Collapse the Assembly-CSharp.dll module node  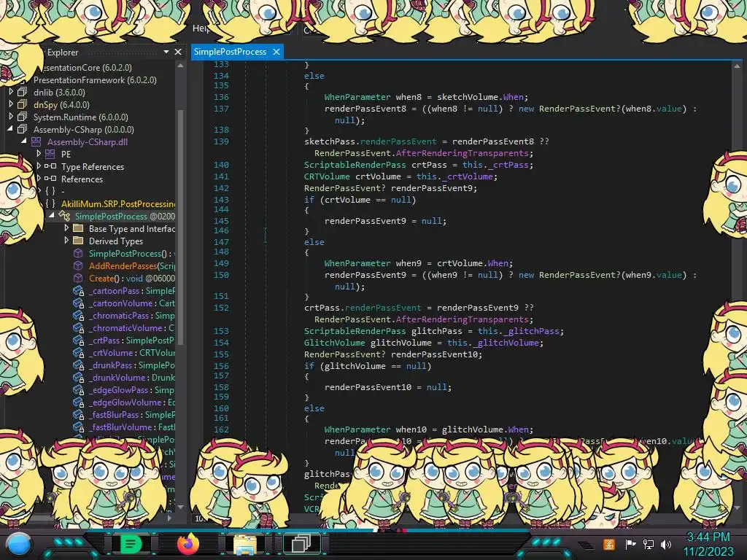pyautogui.click(x=24, y=141)
